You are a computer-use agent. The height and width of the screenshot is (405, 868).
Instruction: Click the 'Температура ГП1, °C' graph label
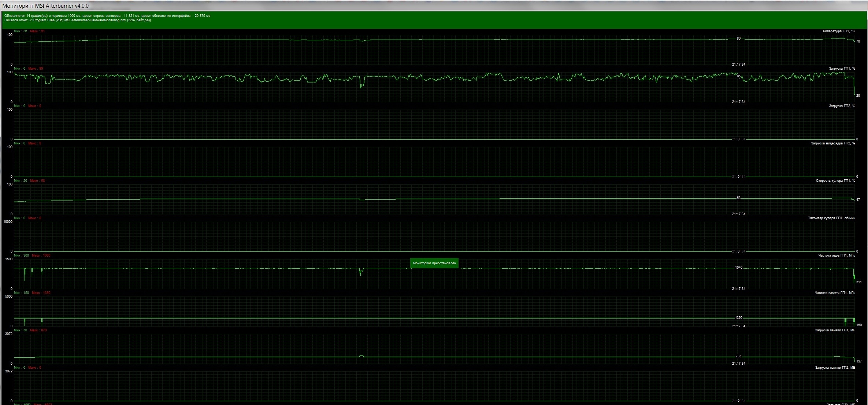[x=838, y=31]
